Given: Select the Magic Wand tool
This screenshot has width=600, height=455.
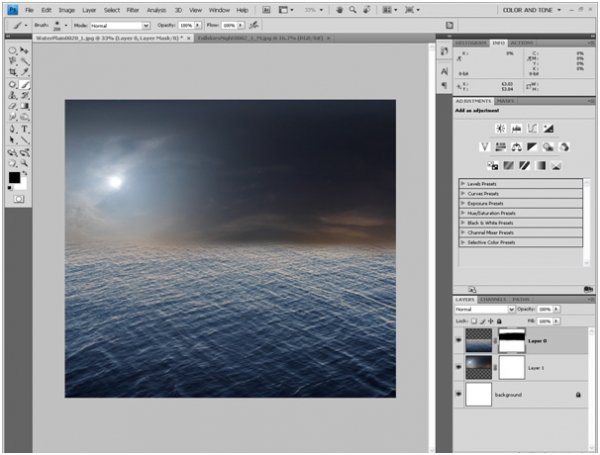Looking at the screenshot, I should point(24,61).
